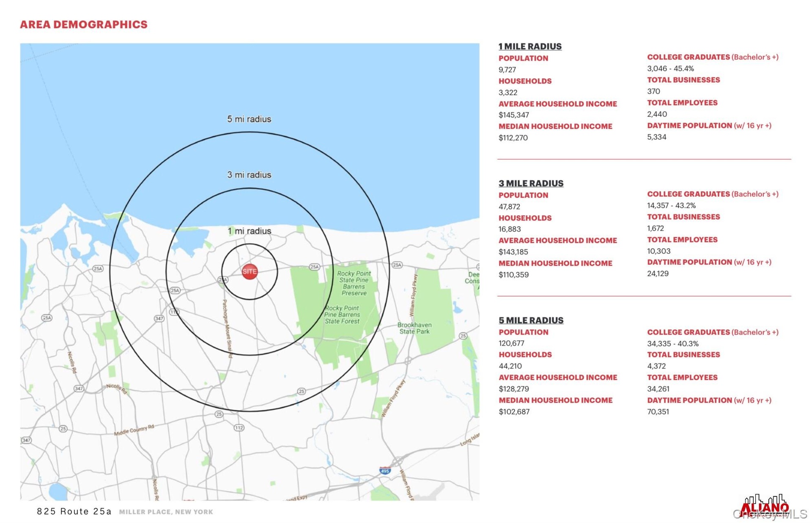
Task: Click the 5 mi radius label
Action: pos(249,119)
